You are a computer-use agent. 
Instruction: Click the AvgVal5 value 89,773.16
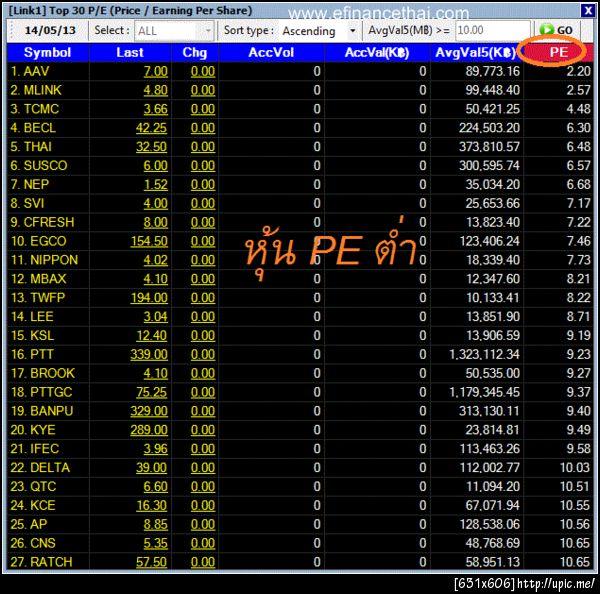pyautogui.click(x=492, y=71)
